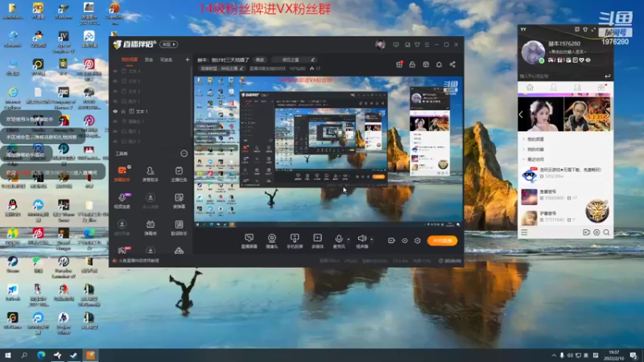Click the record icon in bottom toolbar
The width and height of the screenshot is (644, 362).
pos(391,241)
